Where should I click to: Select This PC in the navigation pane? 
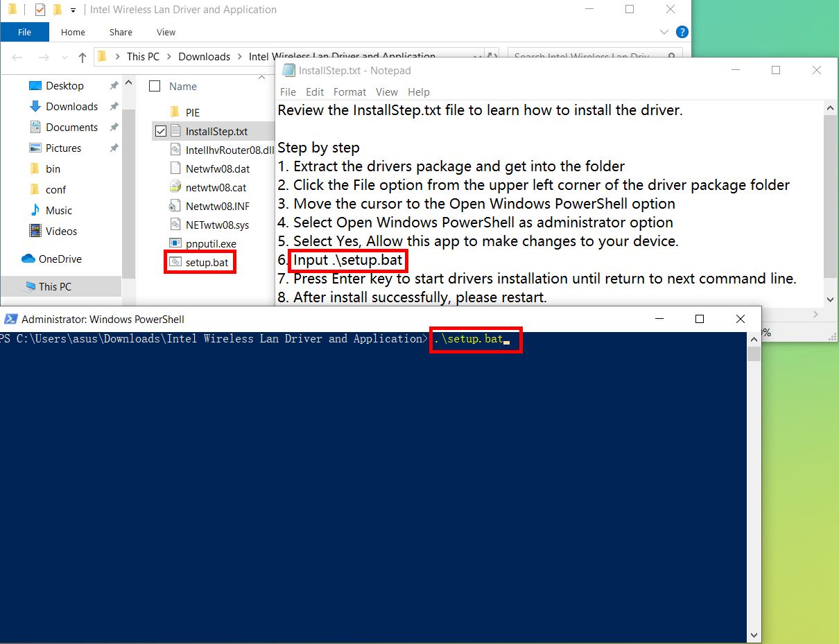(55, 287)
